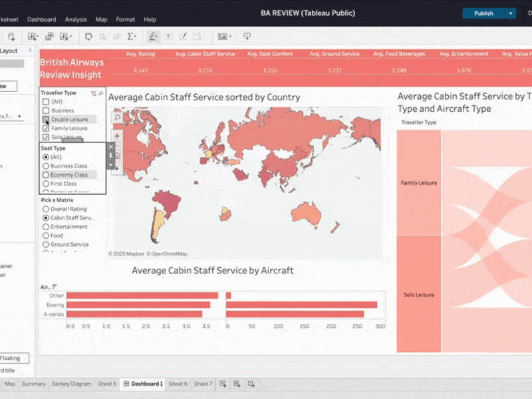Open the Analysis menu

76,19
